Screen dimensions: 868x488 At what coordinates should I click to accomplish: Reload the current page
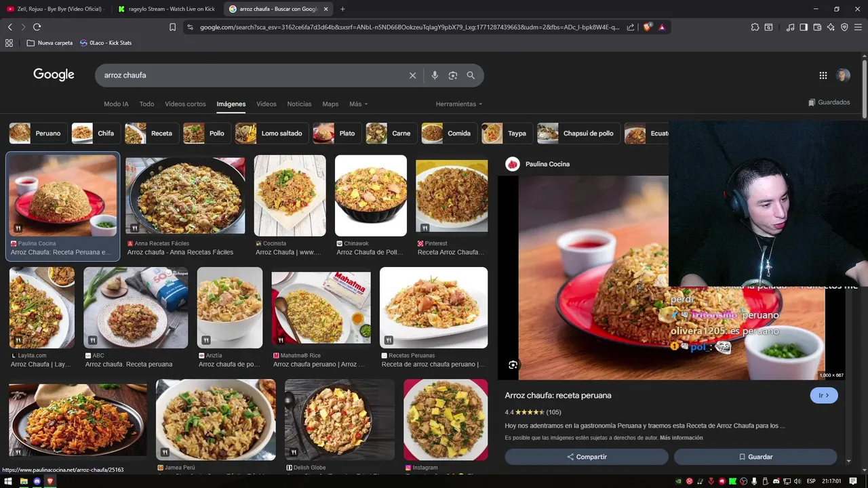tap(37, 27)
